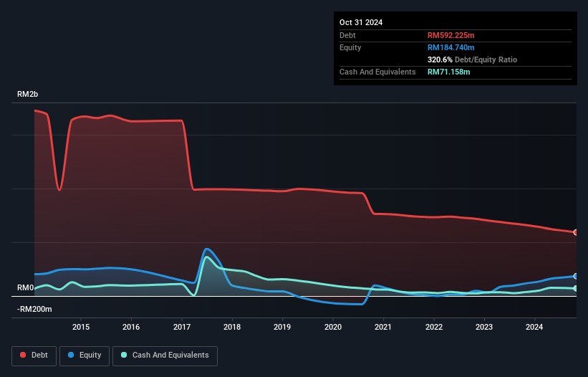
Task: Click the 2023 x-axis label
Action: click(484, 327)
